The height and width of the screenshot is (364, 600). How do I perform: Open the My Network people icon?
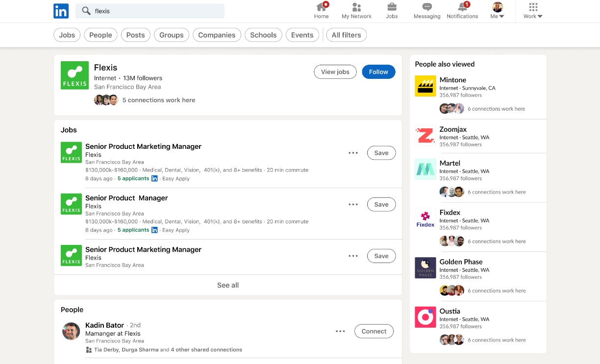tap(356, 7)
